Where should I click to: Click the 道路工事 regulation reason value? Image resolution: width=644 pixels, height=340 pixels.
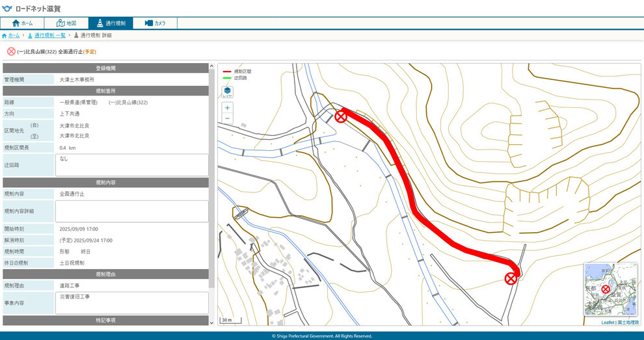click(x=70, y=285)
